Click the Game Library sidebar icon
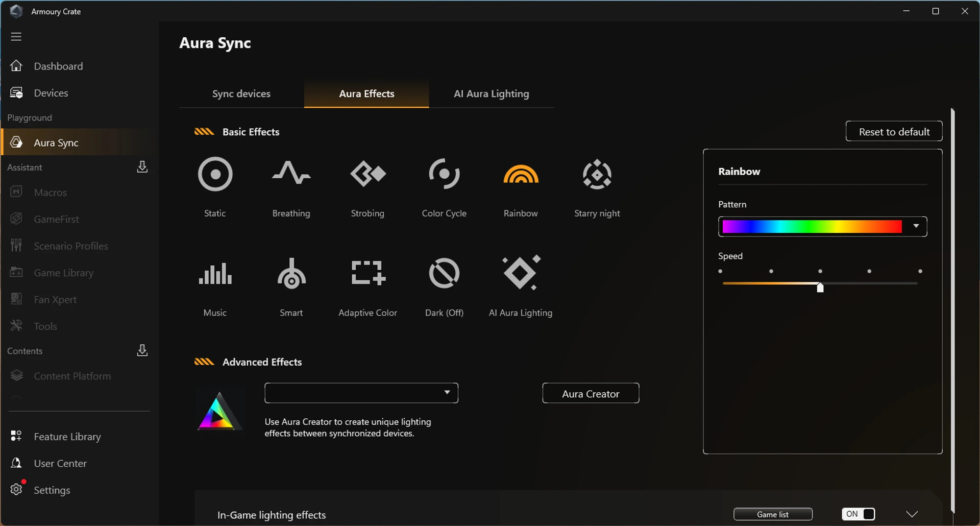This screenshot has width=980, height=526. 16,272
